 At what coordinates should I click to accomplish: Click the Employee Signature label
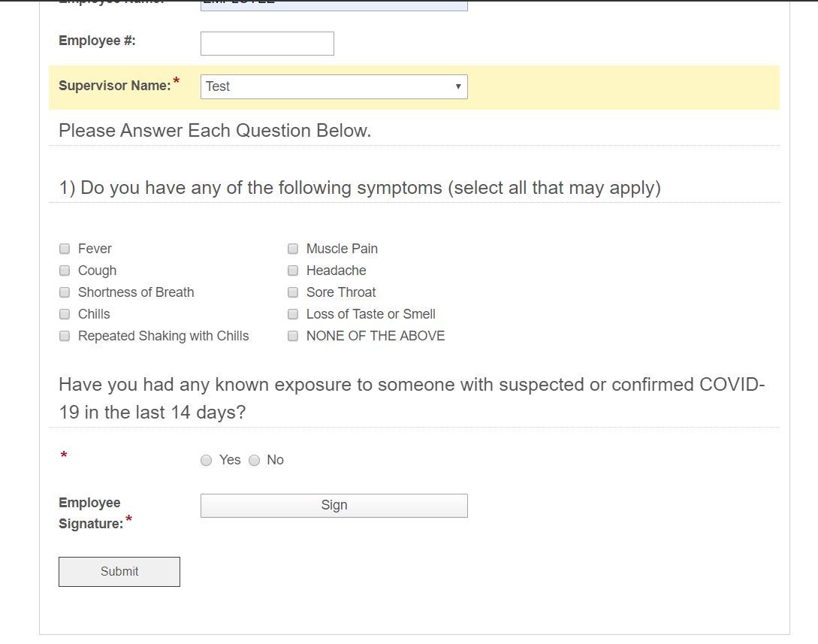click(91, 513)
